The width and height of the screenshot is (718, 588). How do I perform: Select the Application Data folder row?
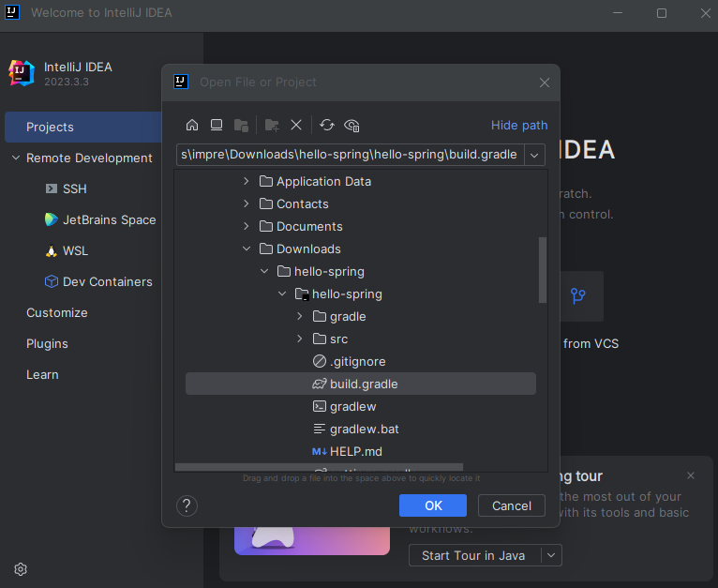tap(361, 182)
